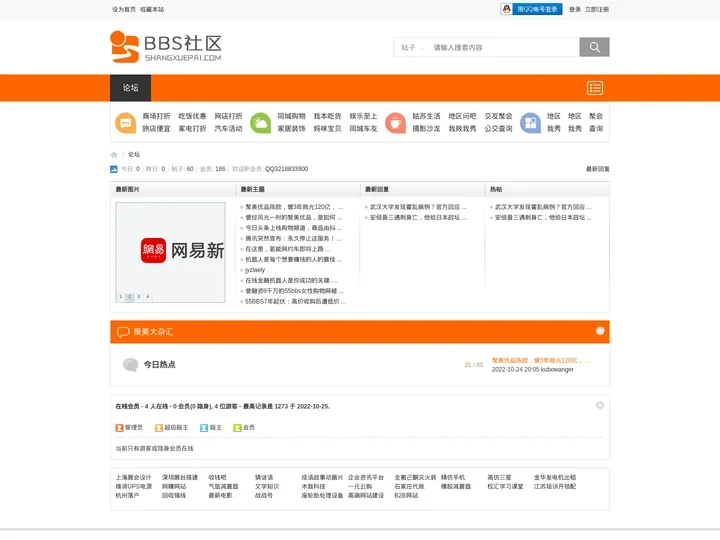Screen dimensions: 720x540
Task: Click the 立即注册 link
Action: [x=597, y=9]
